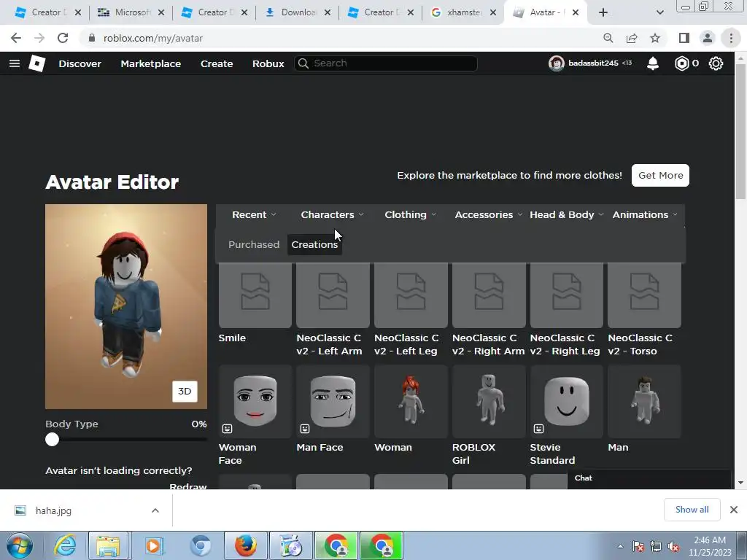747x560 pixels.
Task: Select the Smile item card
Action: click(x=255, y=295)
